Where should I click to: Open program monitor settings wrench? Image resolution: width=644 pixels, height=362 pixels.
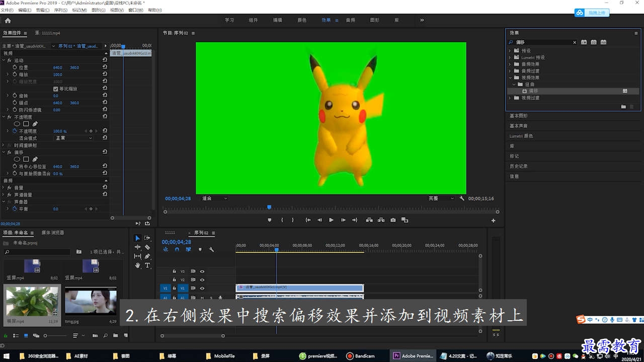click(x=462, y=199)
